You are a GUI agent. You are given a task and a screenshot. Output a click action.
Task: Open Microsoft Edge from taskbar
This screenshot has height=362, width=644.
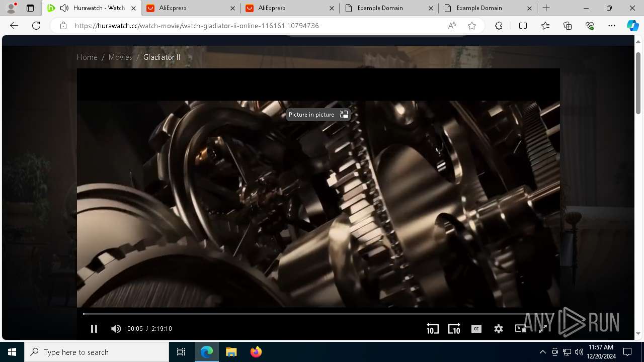[x=207, y=352]
